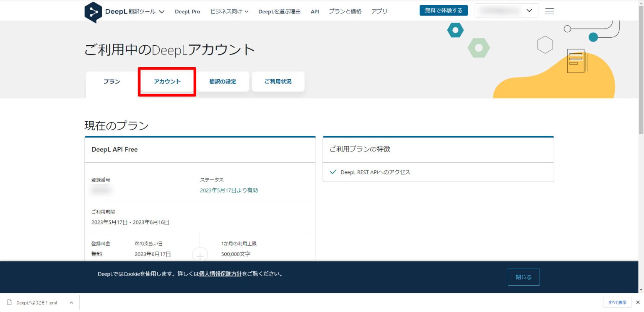Viewport: 644px width, 312px height.
Task: Click the DeepL logo icon
Action: pyautogui.click(x=94, y=11)
